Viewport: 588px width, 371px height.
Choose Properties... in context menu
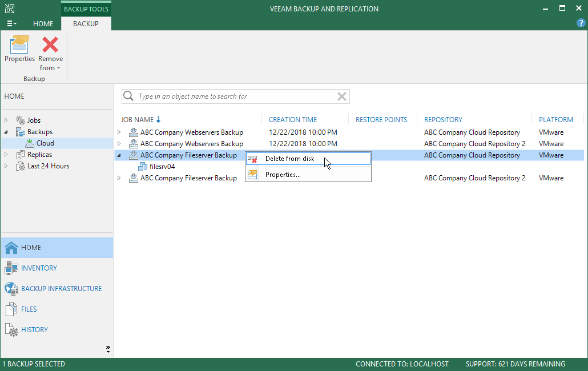coord(308,175)
